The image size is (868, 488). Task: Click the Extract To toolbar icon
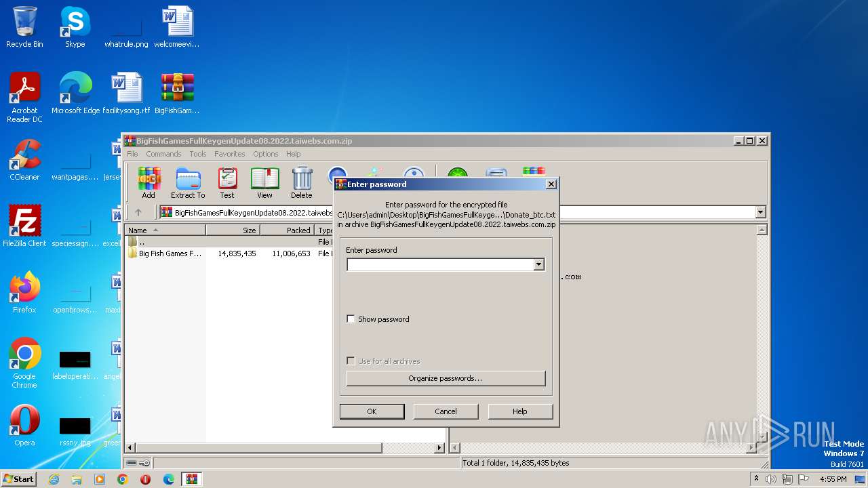[x=188, y=183]
